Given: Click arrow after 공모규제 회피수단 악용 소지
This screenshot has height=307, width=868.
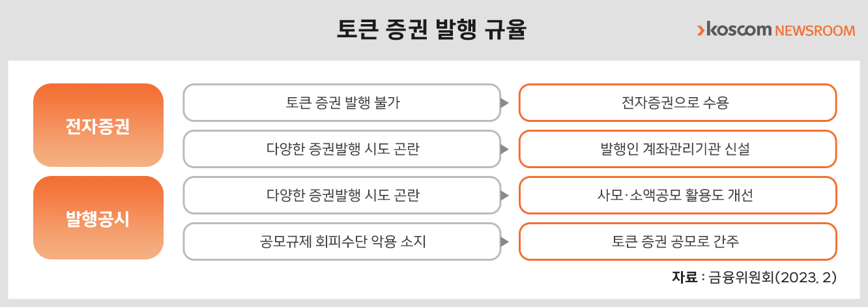Looking at the screenshot, I should (x=504, y=242).
